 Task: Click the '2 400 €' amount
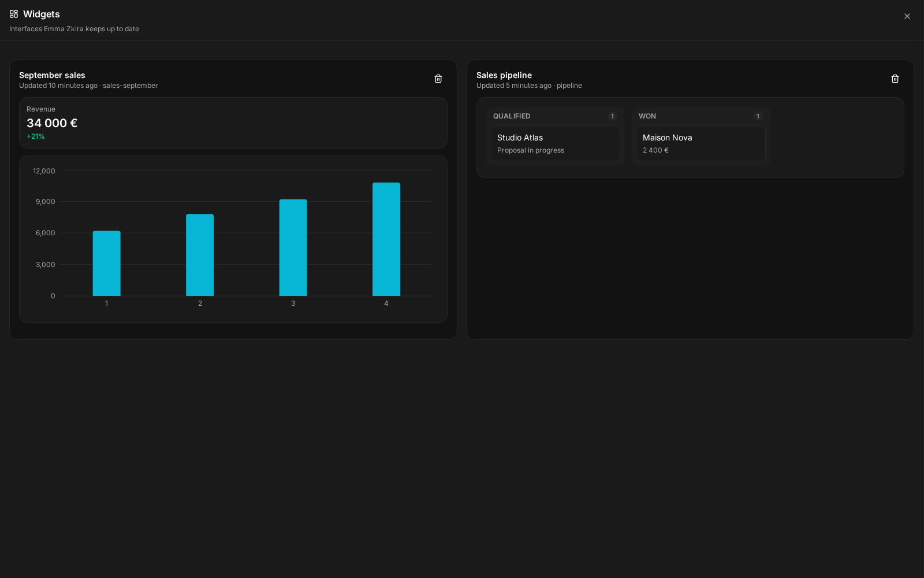(x=655, y=150)
